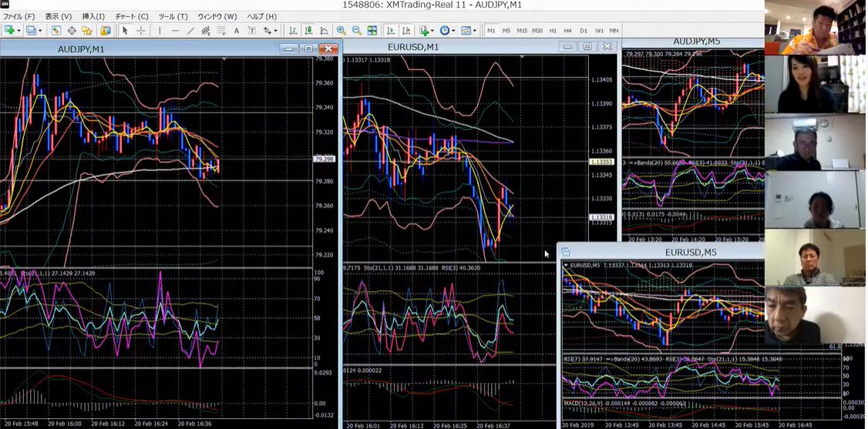Expand the arrow beside Arrows objects icon
Screen dimensions: 868x429
click(x=275, y=30)
